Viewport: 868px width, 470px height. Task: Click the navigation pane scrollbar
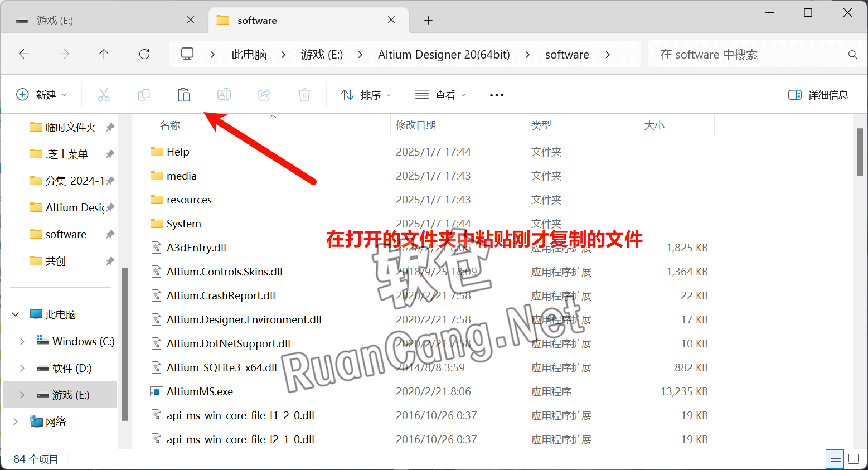tap(124, 344)
